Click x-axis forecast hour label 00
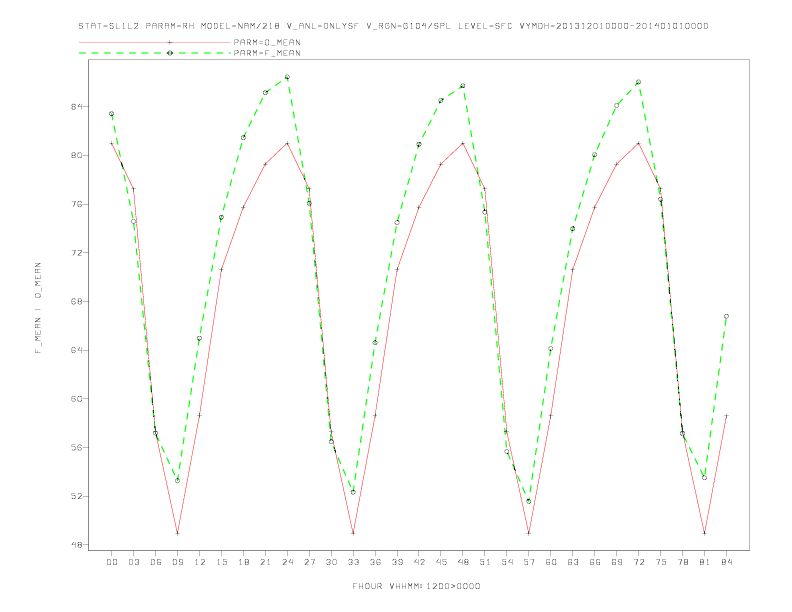 click(x=112, y=562)
